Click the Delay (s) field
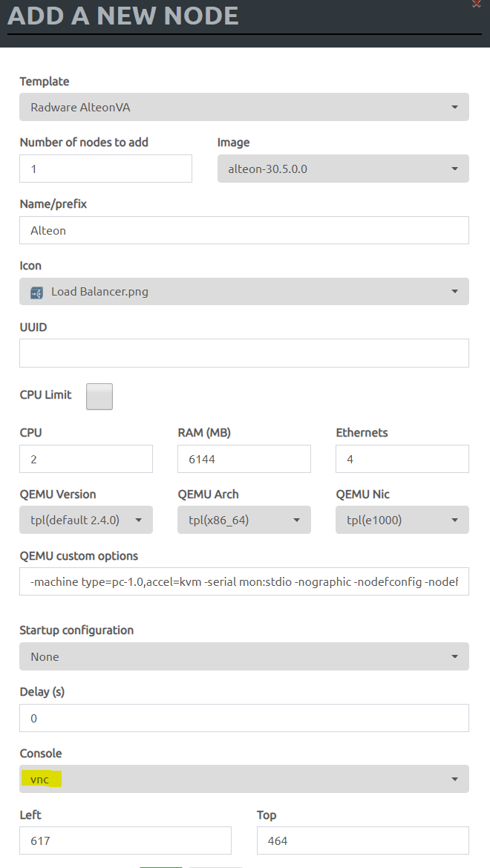 [x=244, y=718]
